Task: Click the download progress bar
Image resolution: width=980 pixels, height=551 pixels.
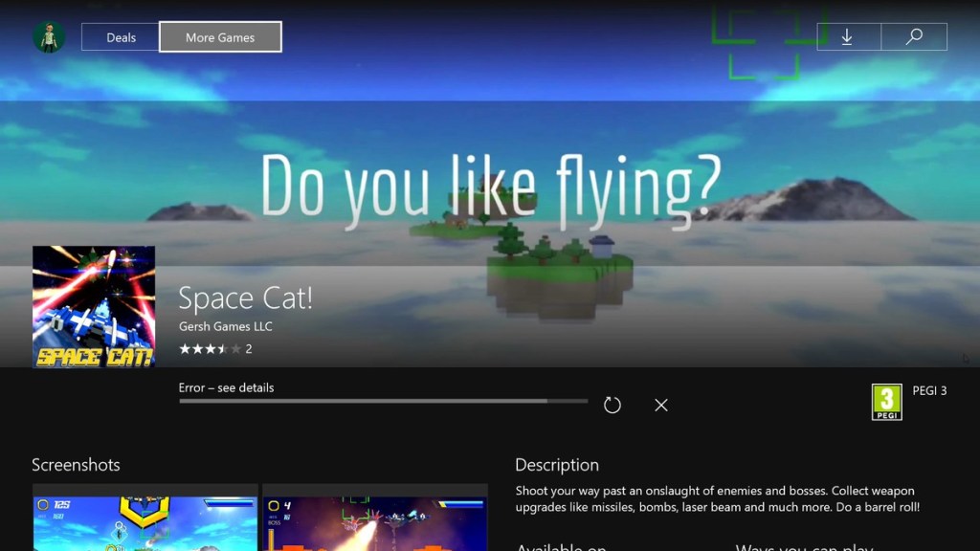Action: pos(383,401)
